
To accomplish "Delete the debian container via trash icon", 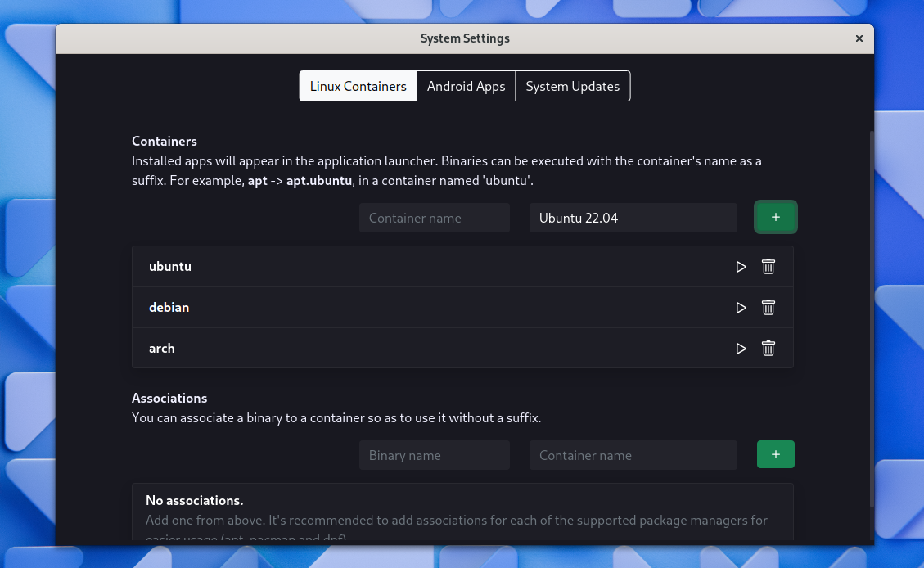I will click(768, 308).
